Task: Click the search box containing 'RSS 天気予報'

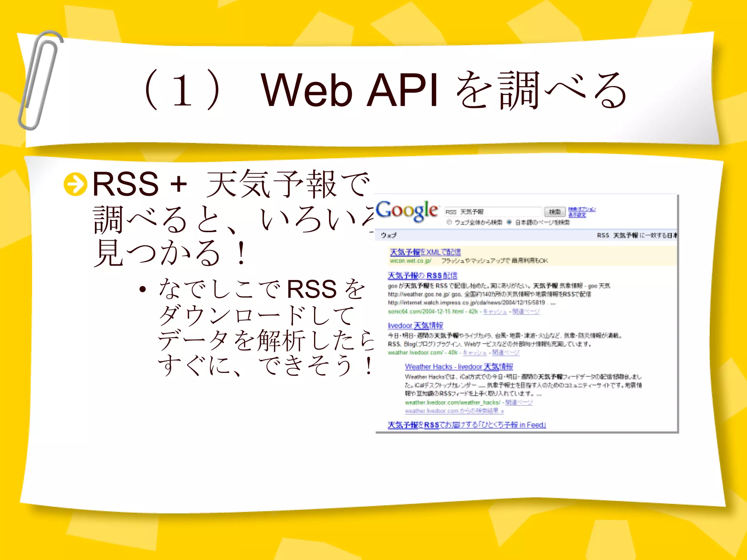Action: point(493,212)
